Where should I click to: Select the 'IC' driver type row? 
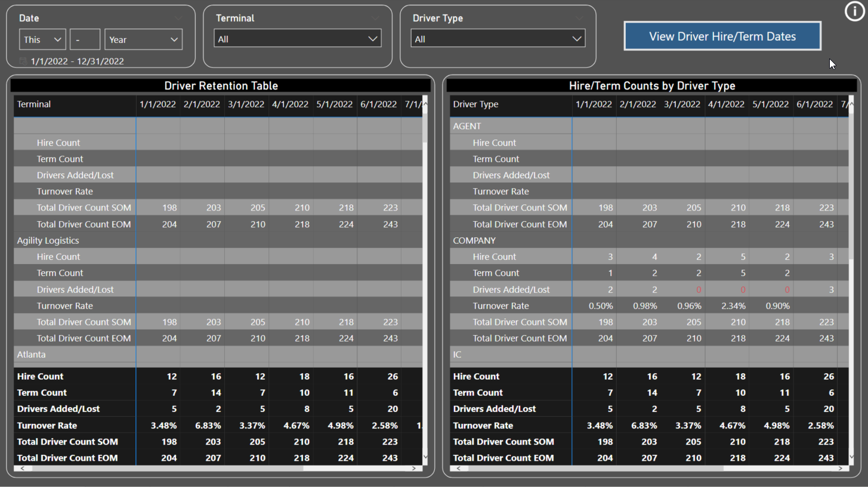[x=457, y=354]
